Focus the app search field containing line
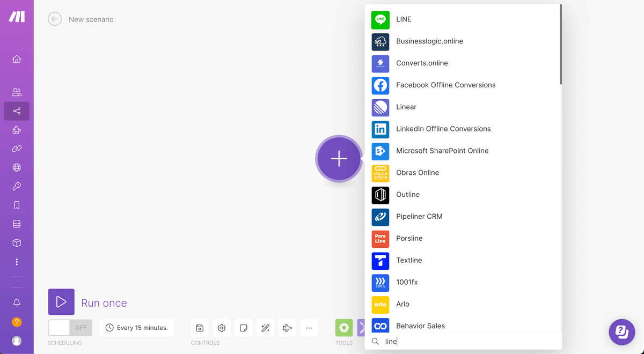The width and height of the screenshot is (644, 354). (x=463, y=341)
